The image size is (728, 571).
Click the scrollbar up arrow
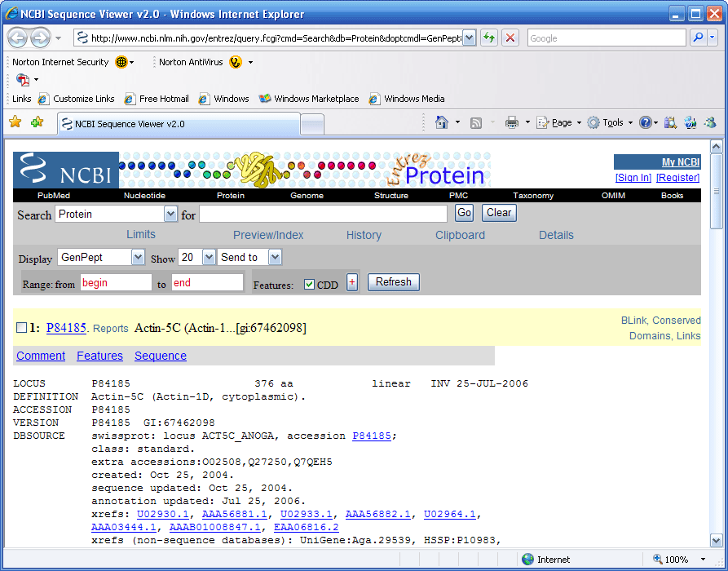coord(717,147)
